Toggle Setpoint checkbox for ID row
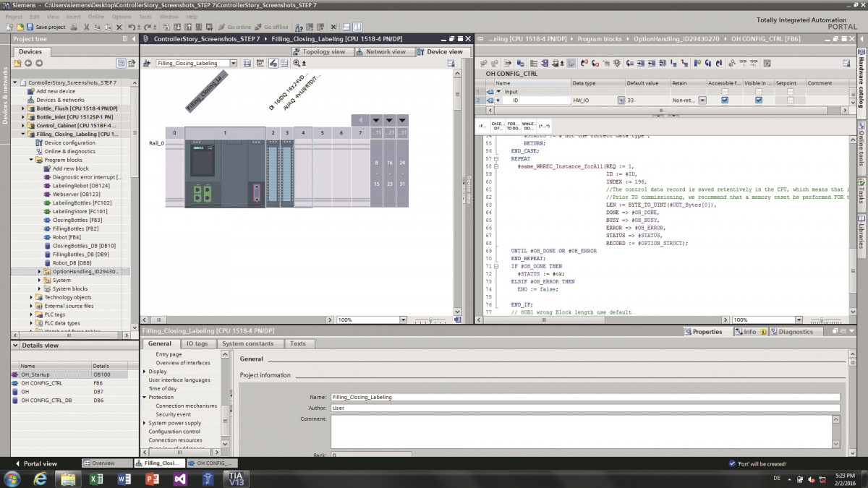The image size is (868, 488). (x=791, y=100)
